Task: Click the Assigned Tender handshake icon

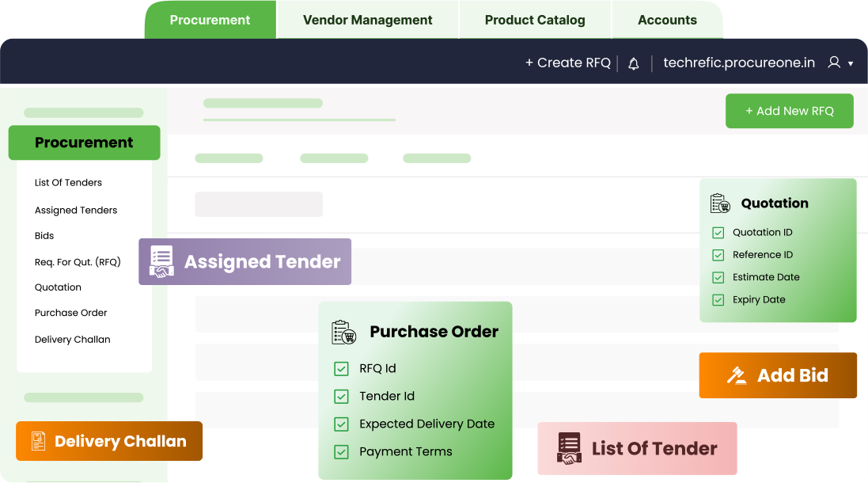Action: coord(162,262)
